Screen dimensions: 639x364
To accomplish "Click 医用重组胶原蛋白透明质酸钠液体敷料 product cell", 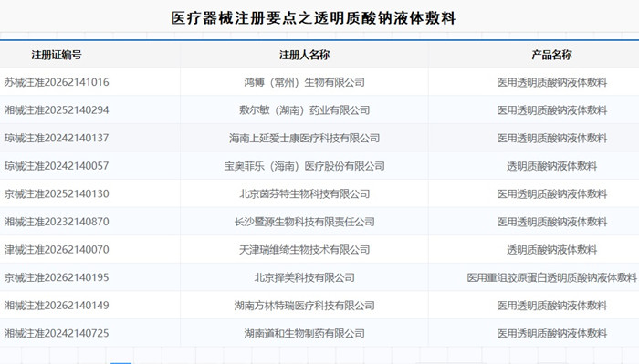I will coord(551,277).
